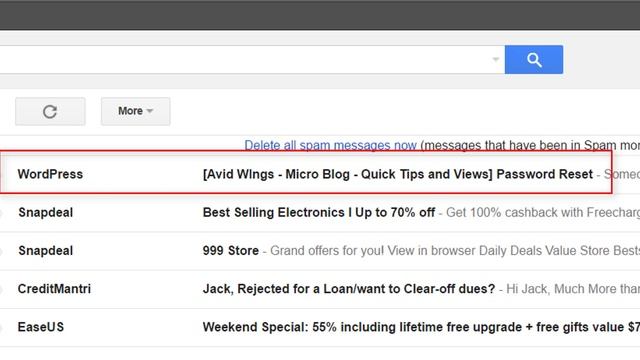Open Weekend Special 55% lifetime upgrade email
This screenshot has height=360, width=640.
[x=421, y=327]
